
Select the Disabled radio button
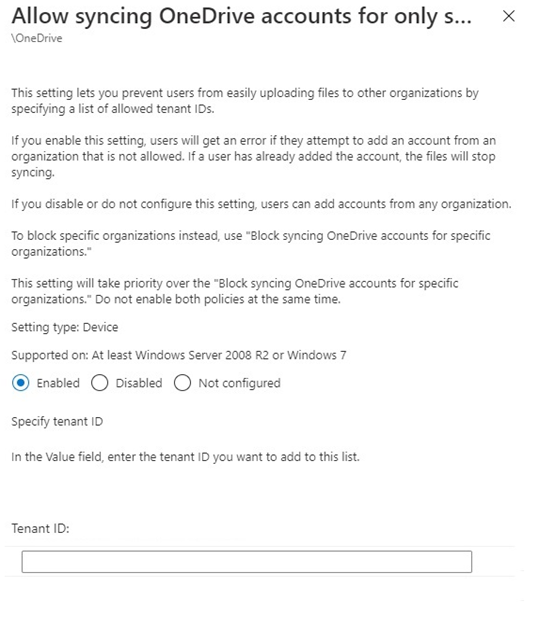coord(99,383)
